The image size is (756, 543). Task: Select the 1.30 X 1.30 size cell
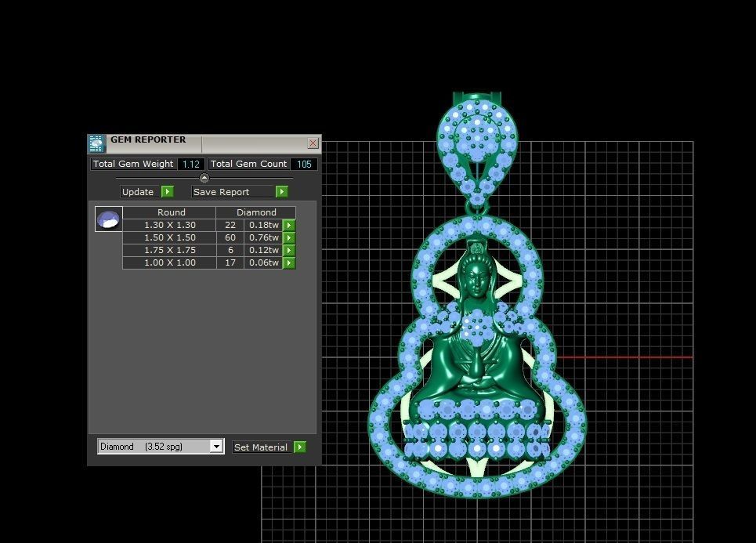coord(170,225)
